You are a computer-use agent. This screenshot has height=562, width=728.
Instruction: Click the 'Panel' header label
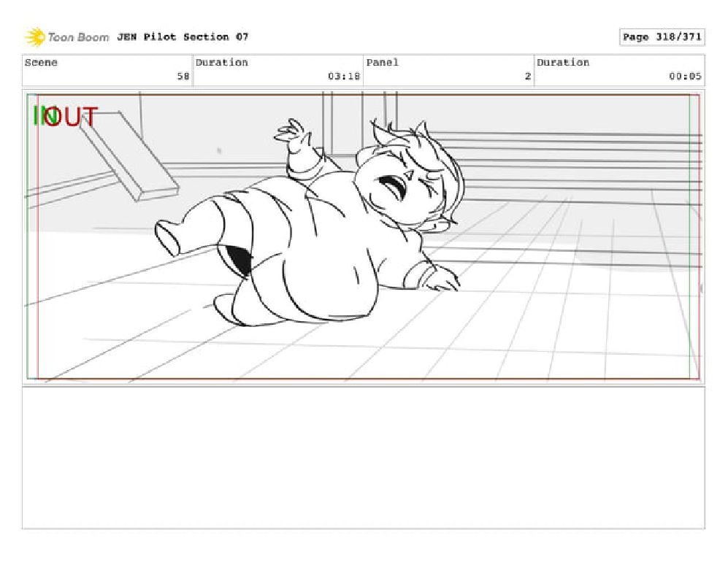[x=382, y=63]
